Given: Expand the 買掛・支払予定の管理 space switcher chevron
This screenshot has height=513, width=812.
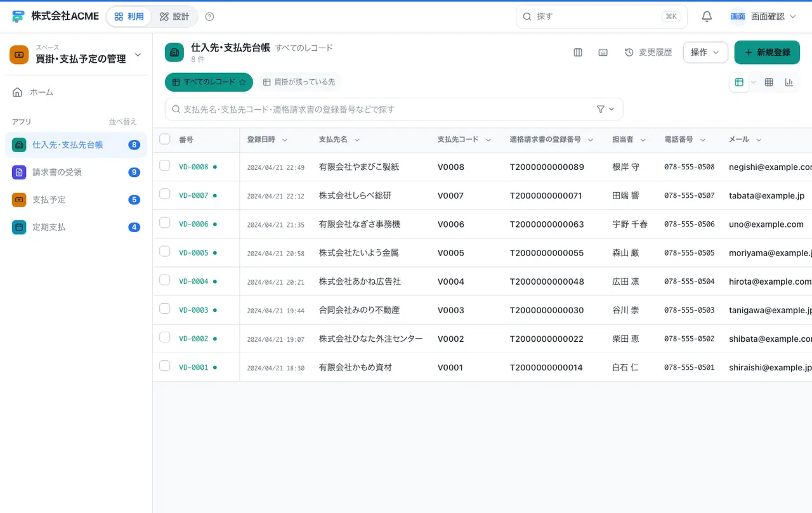Looking at the screenshot, I should click(x=138, y=55).
